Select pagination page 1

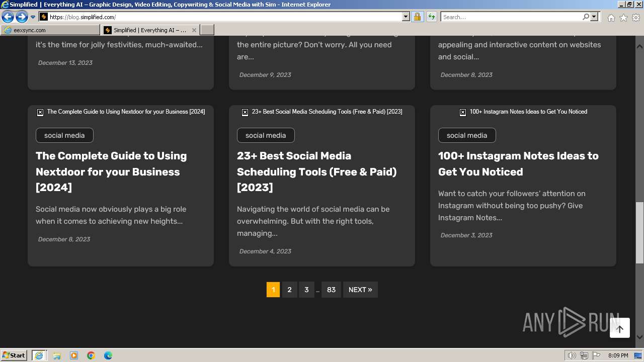click(273, 290)
